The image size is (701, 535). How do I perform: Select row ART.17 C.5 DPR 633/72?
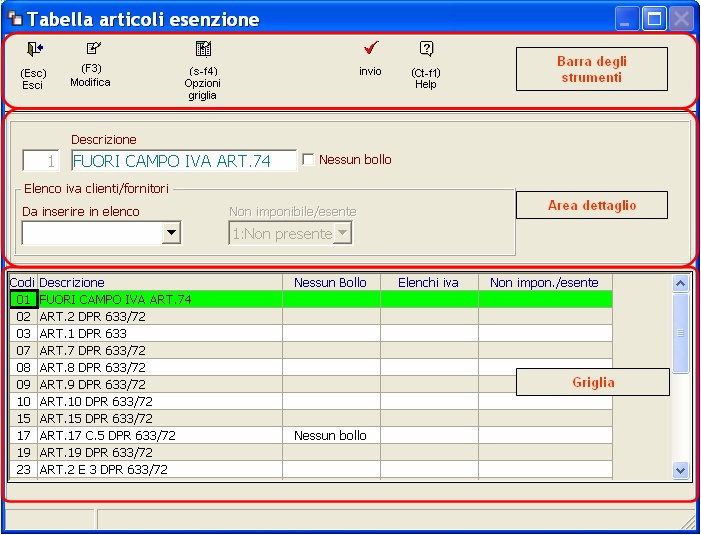pyautogui.click(x=311, y=435)
